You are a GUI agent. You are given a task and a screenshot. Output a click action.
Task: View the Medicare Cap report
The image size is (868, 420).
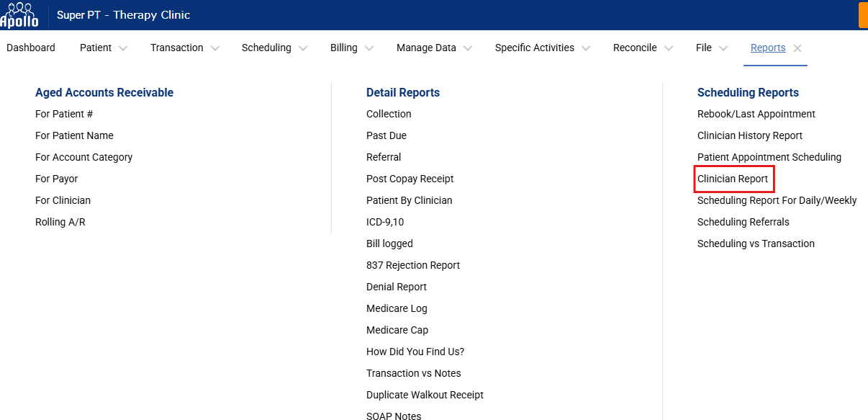coord(397,330)
